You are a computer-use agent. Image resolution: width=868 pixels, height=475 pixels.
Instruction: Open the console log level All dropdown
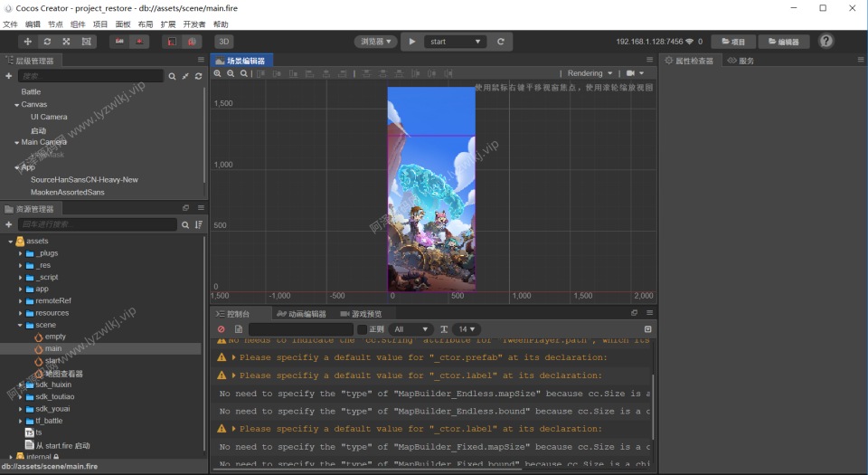coord(411,329)
